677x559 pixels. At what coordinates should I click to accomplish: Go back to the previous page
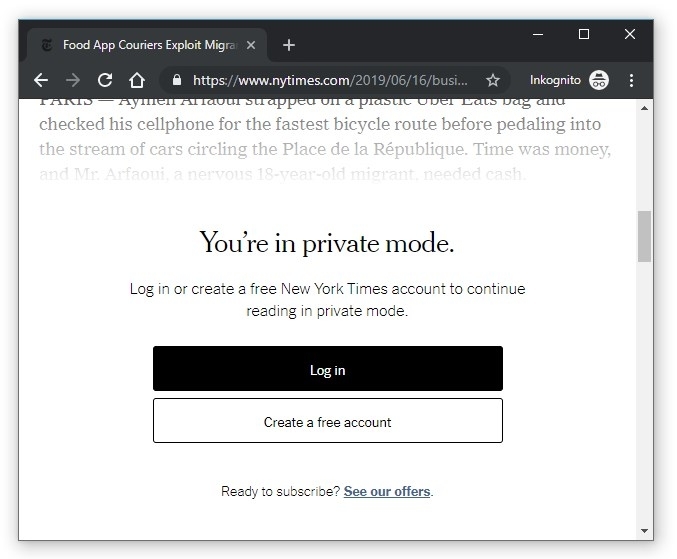(41, 80)
